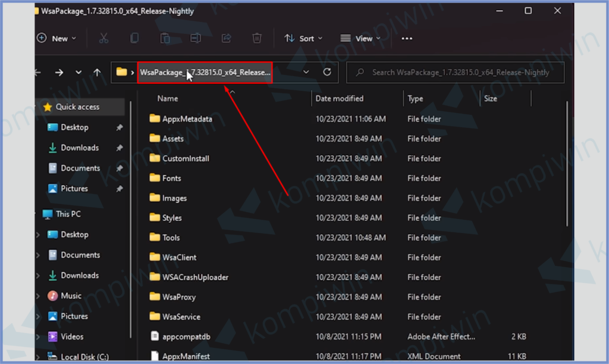Screen dimensions: 609x364
Task: Go up one directory level
Action: click(97, 72)
